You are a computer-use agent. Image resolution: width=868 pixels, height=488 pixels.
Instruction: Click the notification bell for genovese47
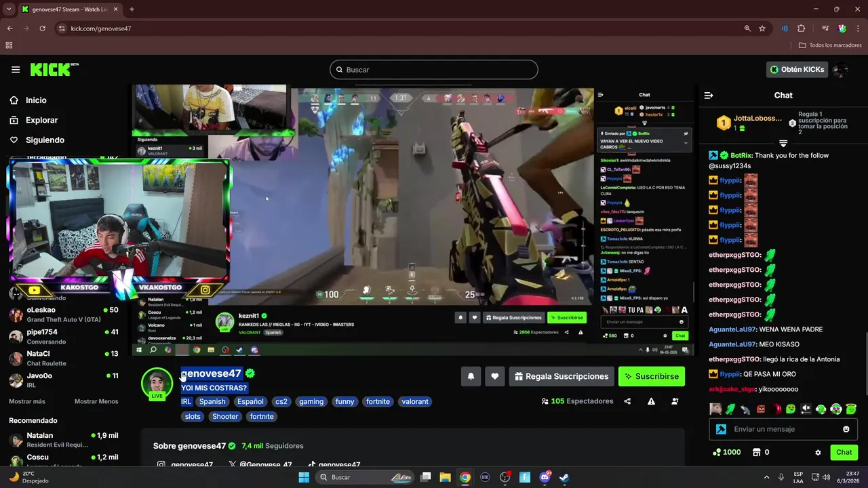pyautogui.click(x=471, y=376)
